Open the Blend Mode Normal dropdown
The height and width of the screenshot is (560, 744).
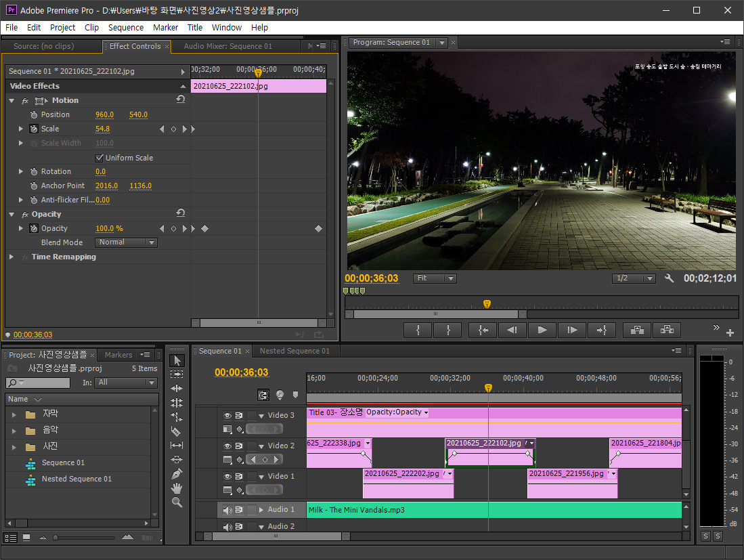point(126,242)
